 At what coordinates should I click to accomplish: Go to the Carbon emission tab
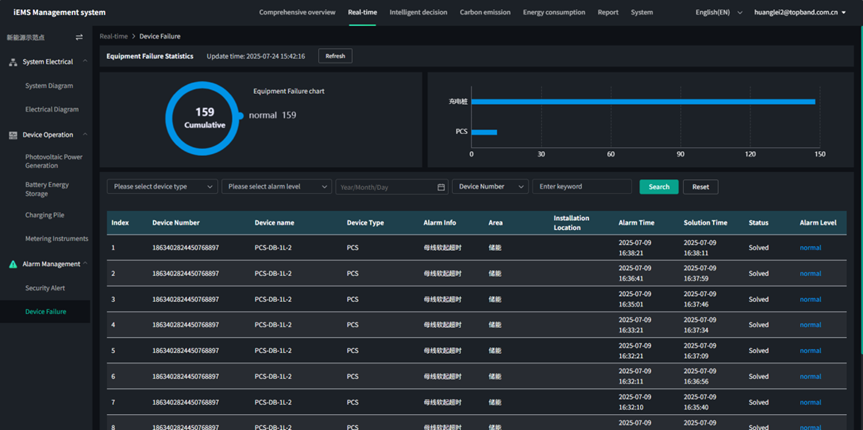(x=485, y=12)
